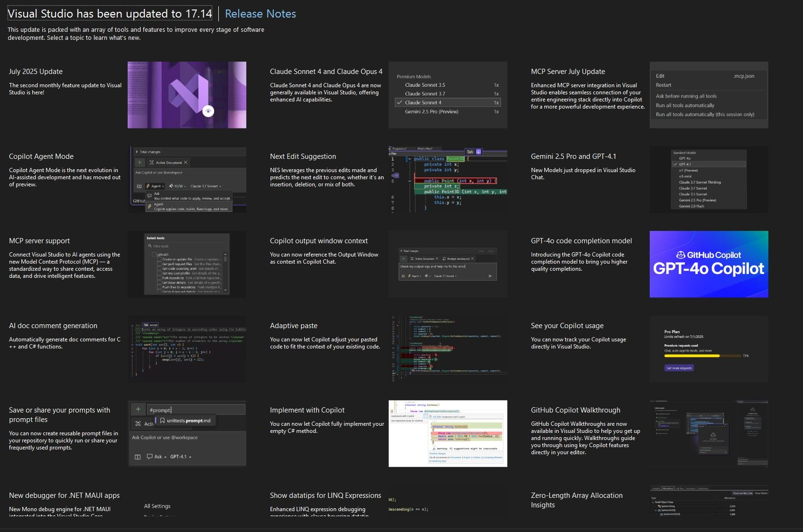Expand the Agent dropdown in Copilot Agent Mode preview

tap(155, 186)
